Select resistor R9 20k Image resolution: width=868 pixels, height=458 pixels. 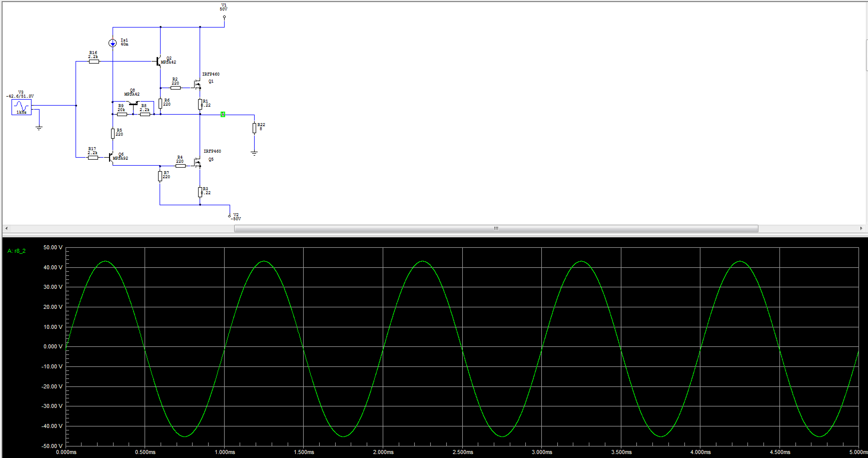[x=122, y=115]
